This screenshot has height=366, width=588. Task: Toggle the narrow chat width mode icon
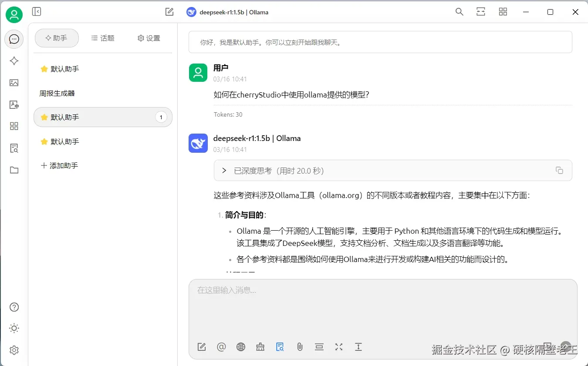481,12
